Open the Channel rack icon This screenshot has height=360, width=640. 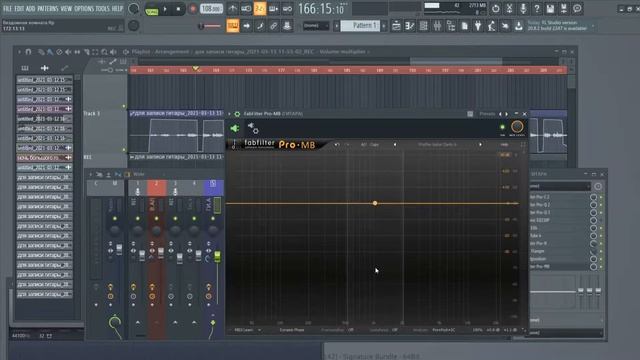423,26
